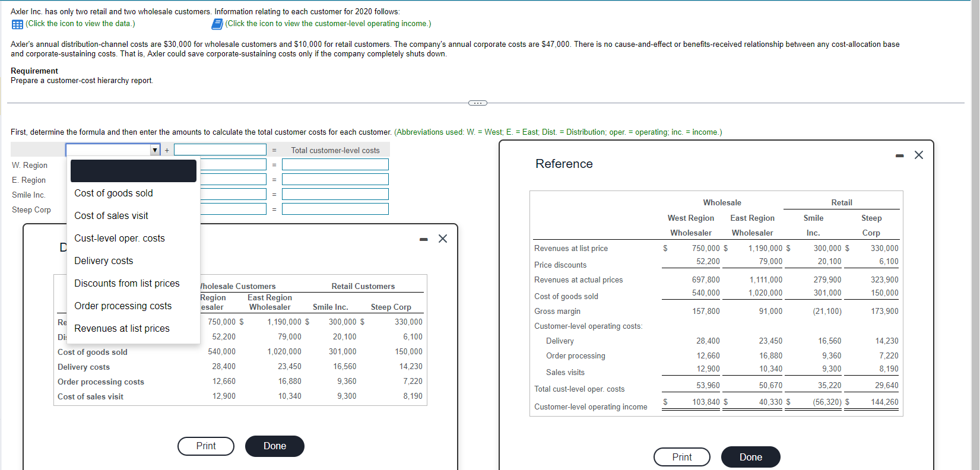The height and width of the screenshot is (470, 980).
Task: Open the data table icon
Action: [17, 24]
